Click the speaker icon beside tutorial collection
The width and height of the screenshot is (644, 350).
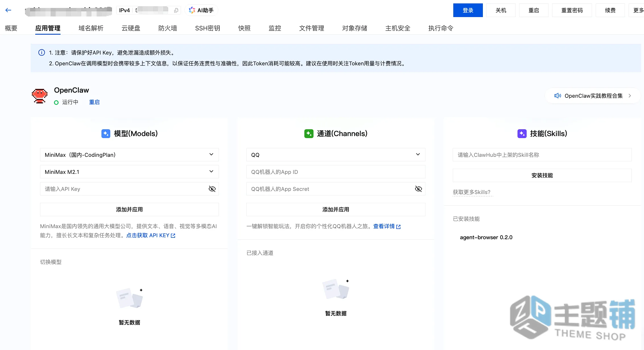point(558,96)
